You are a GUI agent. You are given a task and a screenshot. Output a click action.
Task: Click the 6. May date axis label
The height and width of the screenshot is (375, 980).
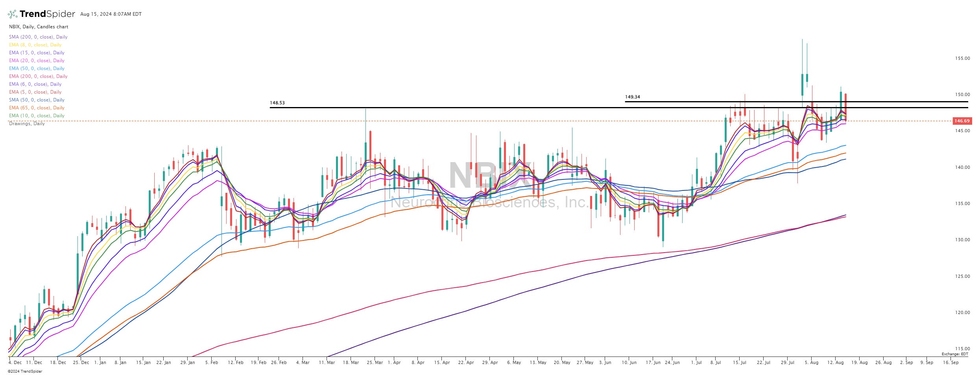514,362
